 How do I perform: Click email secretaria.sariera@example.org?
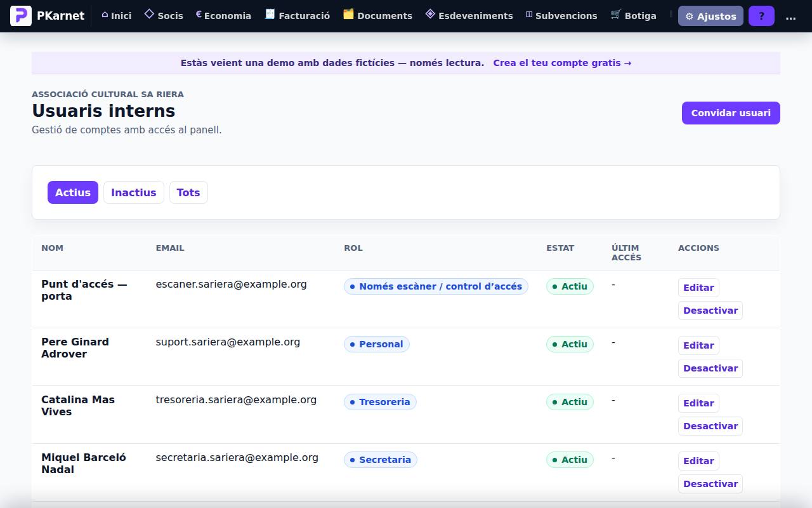coord(237,458)
